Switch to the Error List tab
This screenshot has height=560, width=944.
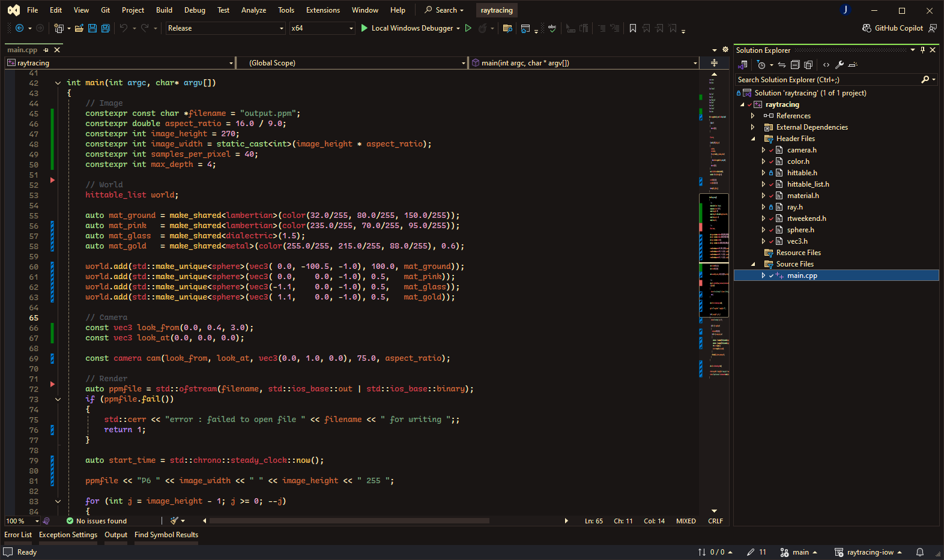tap(18, 535)
